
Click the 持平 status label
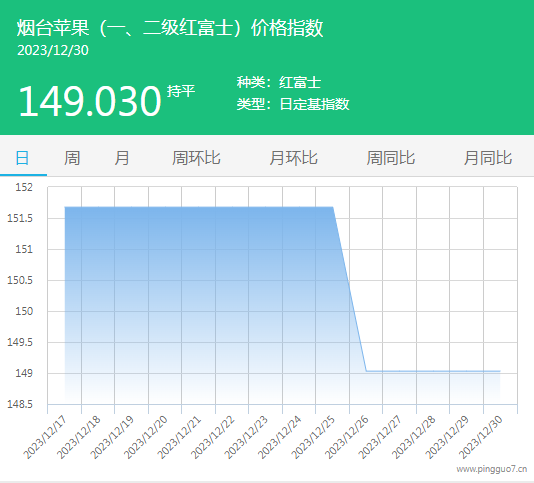181,91
